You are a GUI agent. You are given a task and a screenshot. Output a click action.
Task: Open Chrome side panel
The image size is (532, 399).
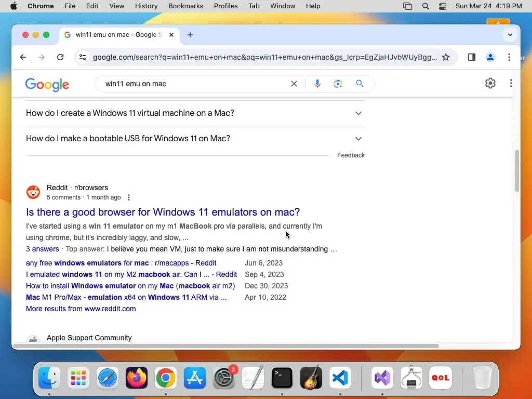(472, 57)
